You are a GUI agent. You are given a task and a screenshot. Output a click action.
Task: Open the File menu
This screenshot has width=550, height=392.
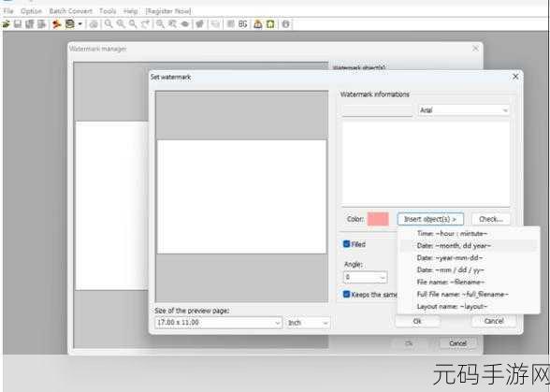8,11
